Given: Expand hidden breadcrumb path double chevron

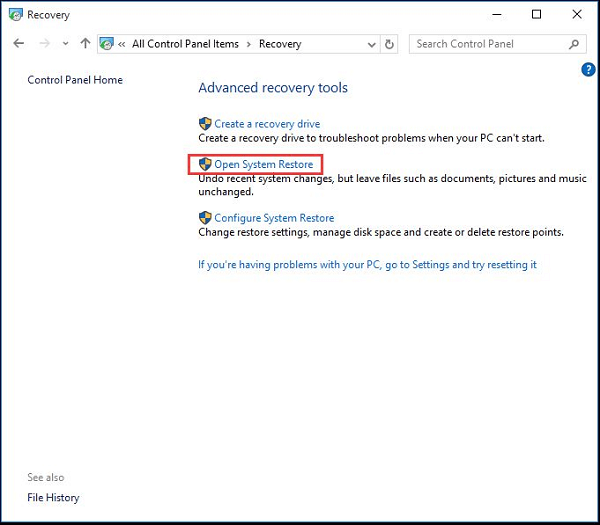Looking at the screenshot, I should point(122,44).
